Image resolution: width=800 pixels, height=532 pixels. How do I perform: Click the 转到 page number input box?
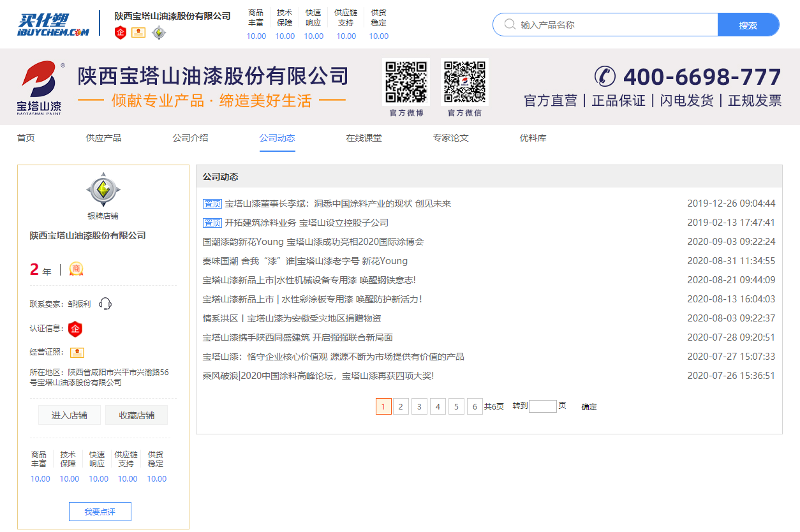[x=543, y=406]
